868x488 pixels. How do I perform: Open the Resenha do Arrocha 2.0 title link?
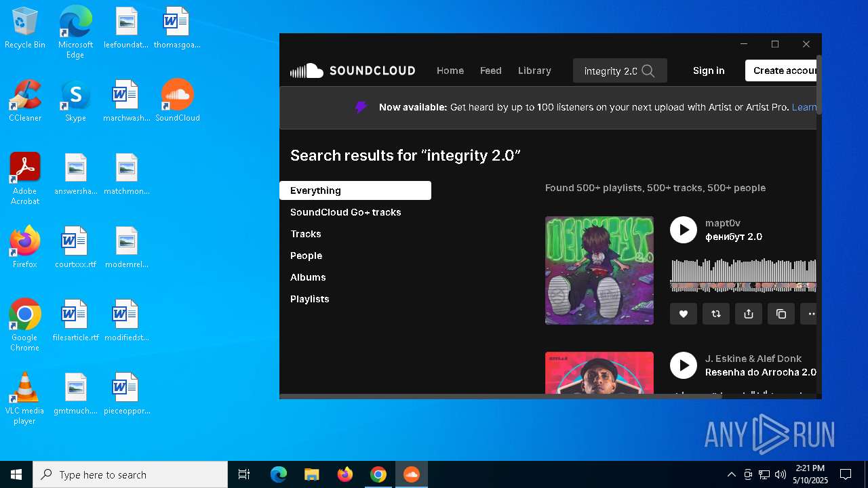click(761, 372)
